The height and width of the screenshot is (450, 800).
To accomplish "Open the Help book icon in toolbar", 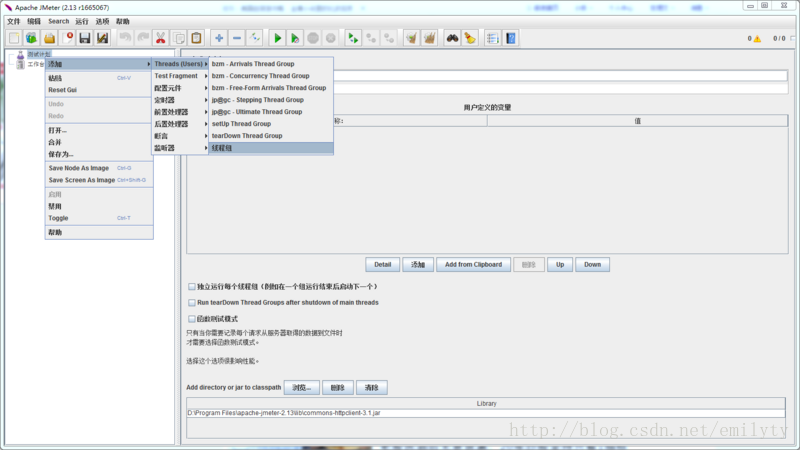I will (x=511, y=38).
